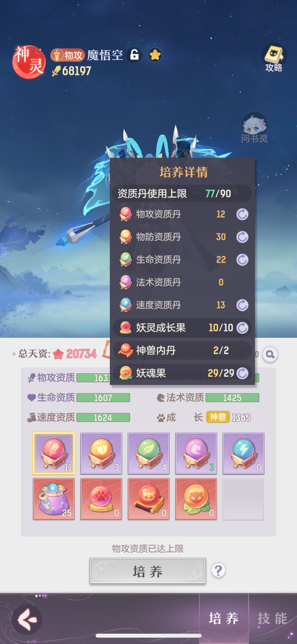Select the orange shield pill item slot
Viewport: 297px width, 644px height.
pos(101,453)
